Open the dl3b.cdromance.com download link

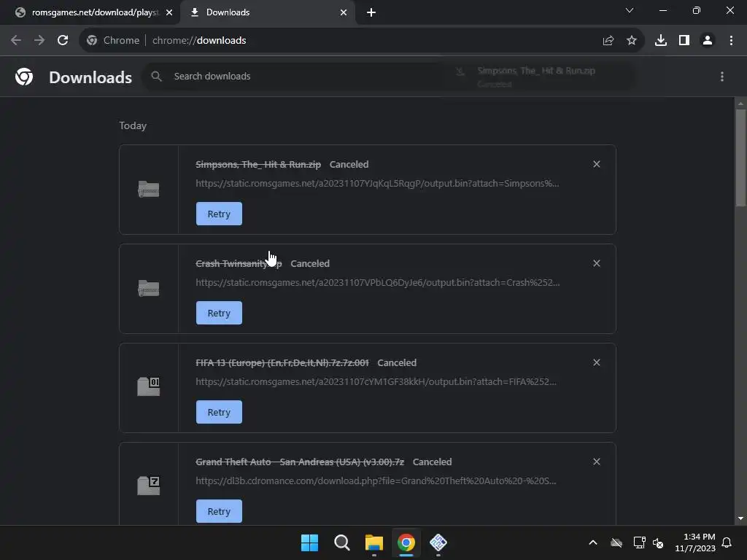point(376,481)
